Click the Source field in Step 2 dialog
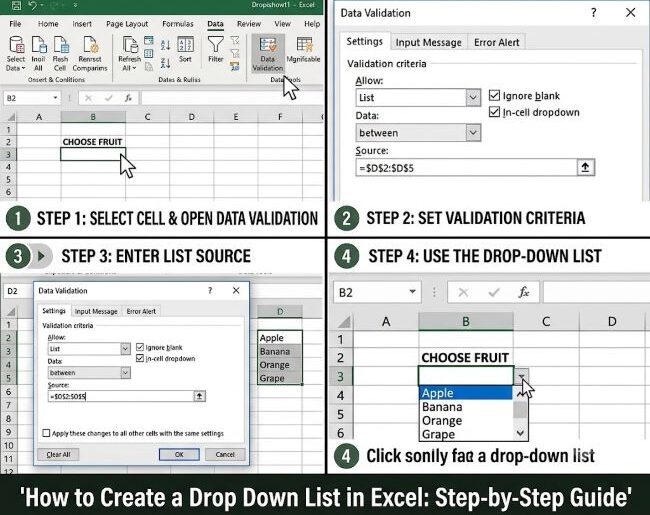 [466, 168]
